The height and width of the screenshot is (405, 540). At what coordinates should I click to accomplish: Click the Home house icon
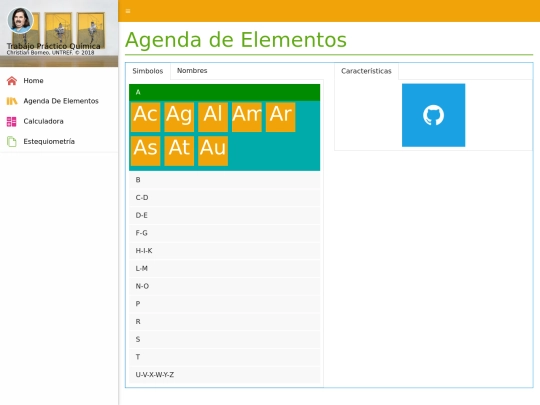(12, 81)
